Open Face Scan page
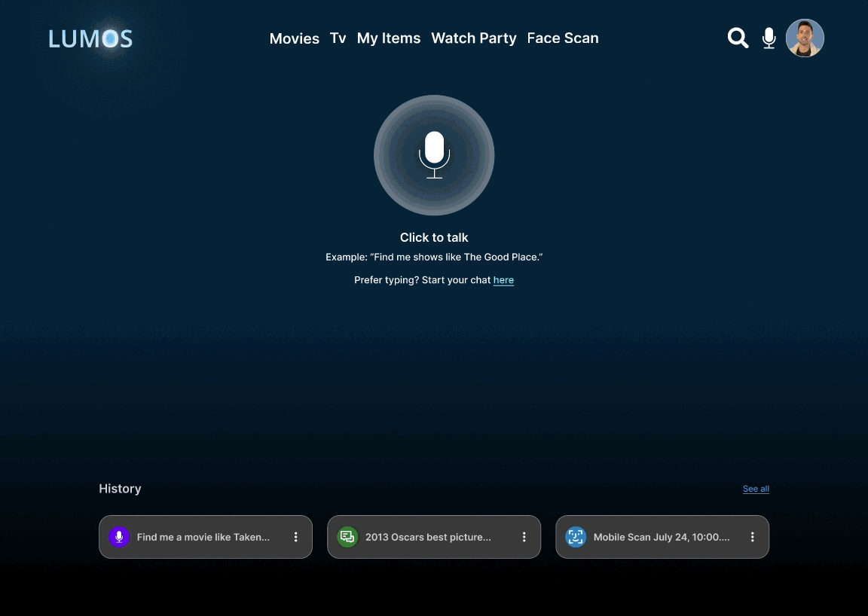Screen dimensions: 868x616 pos(562,38)
